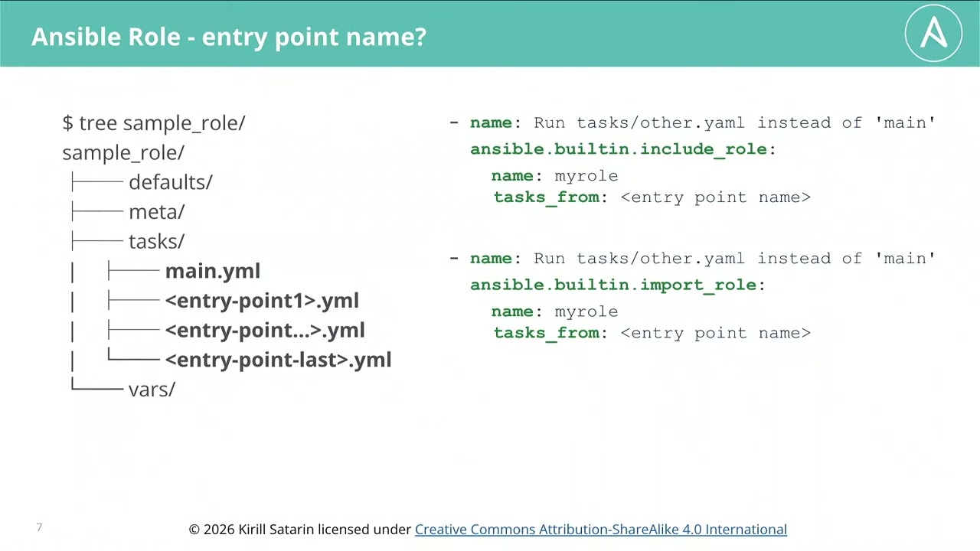Click 'ansible.builtin.include_role:' module name

(x=623, y=149)
